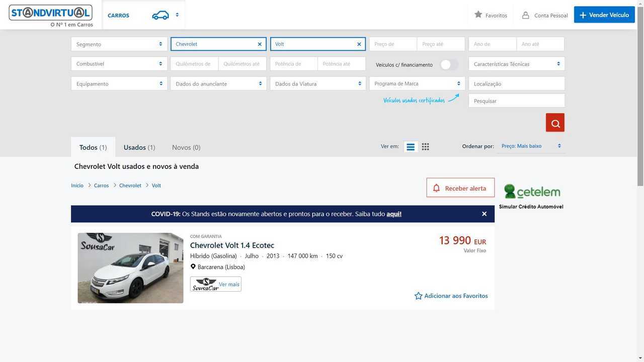Go to Início breadcrumb
644x362 pixels.
[77, 186]
